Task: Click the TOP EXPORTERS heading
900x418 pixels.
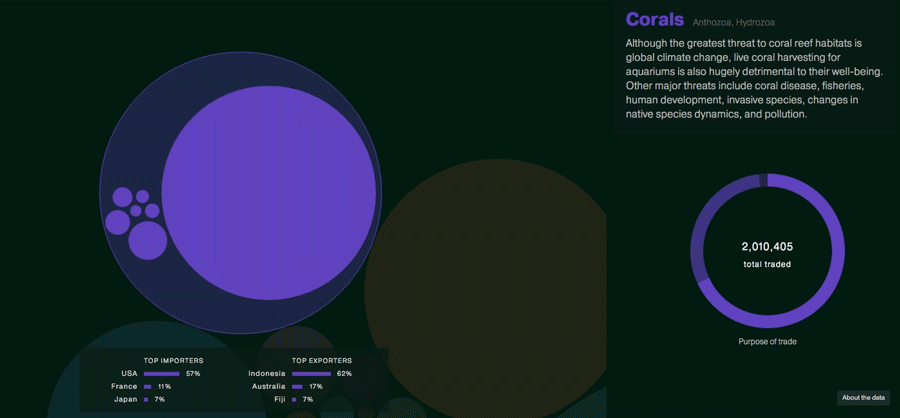Action: click(321, 361)
